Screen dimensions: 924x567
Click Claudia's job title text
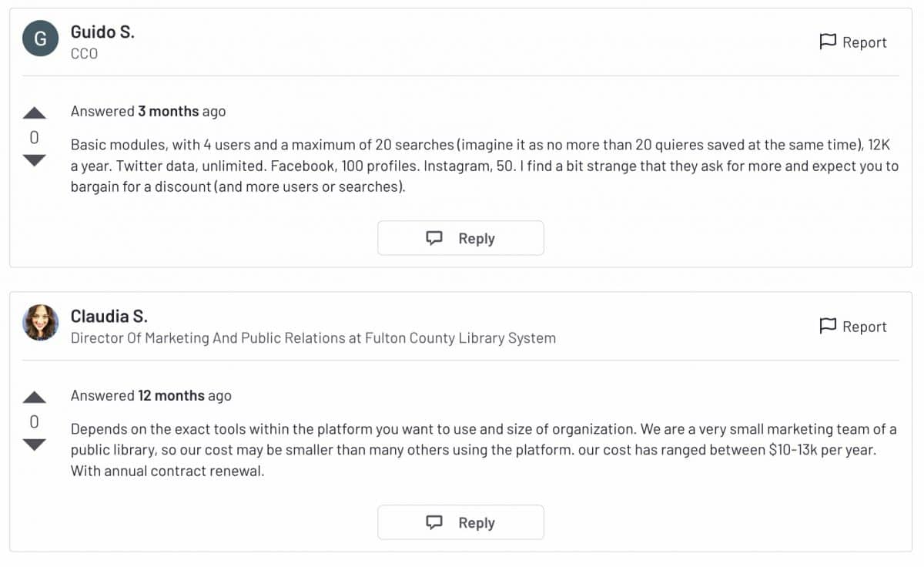pyautogui.click(x=313, y=337)
